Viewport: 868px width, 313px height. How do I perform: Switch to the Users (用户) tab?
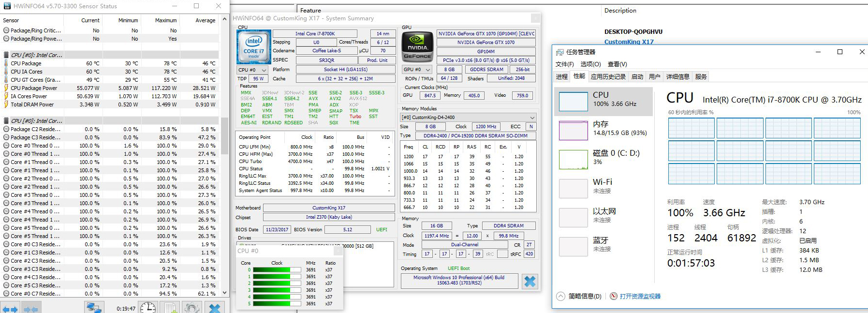(654, 76)
